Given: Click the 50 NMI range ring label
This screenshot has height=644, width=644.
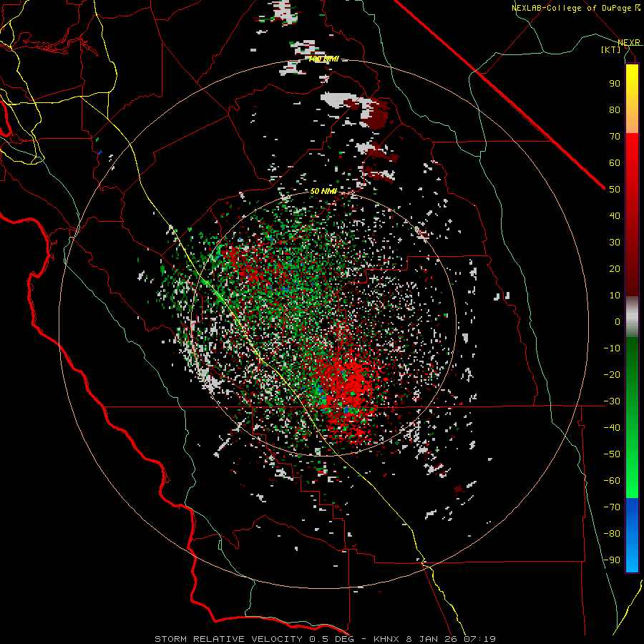Looking at the screenshot, I should 323,191.
